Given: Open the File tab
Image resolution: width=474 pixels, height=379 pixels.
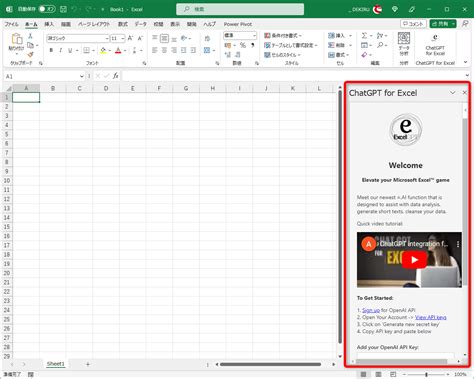Looking at the screenshot, I should pyautogui.click(x=11, y=24).
